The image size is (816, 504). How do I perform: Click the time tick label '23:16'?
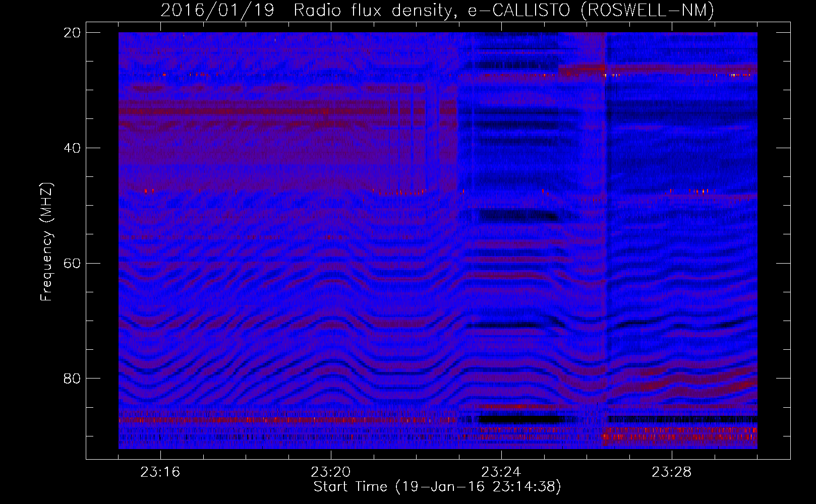(160, 472)
